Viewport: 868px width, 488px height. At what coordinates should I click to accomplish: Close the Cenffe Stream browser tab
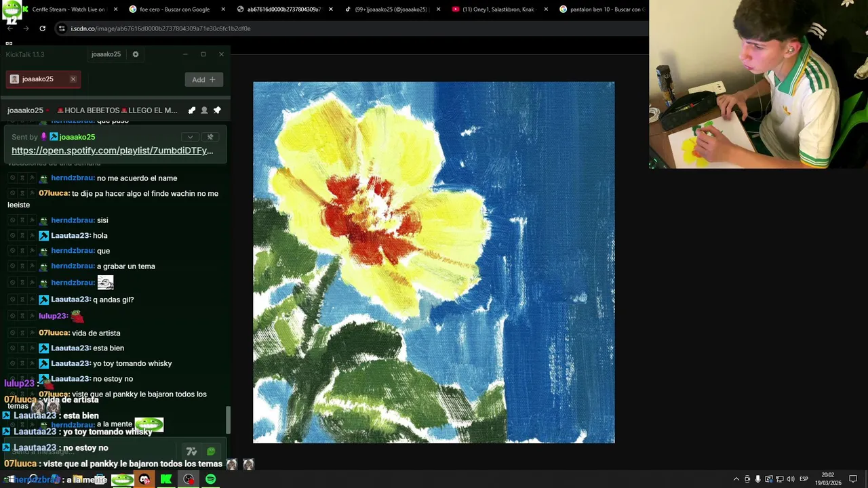click(x=115, y=9)
